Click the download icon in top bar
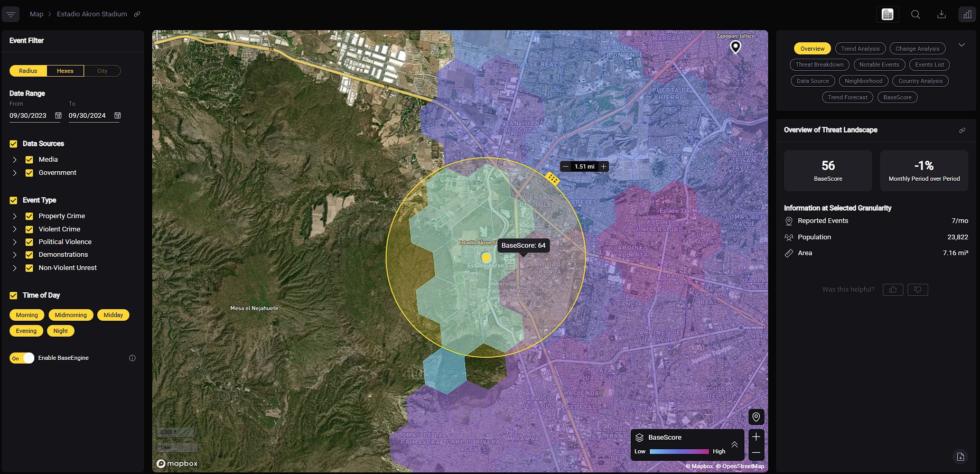This screenshot has width=980, height=474. click(x=941, y=14)
